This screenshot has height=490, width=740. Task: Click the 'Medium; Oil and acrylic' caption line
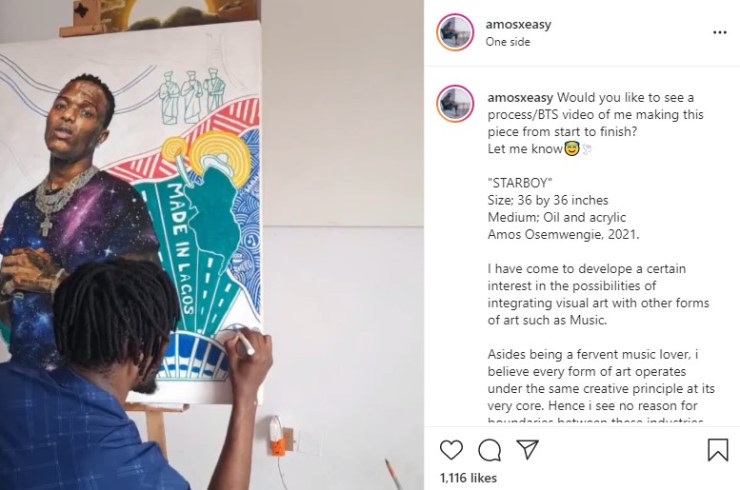click(556, 217)
